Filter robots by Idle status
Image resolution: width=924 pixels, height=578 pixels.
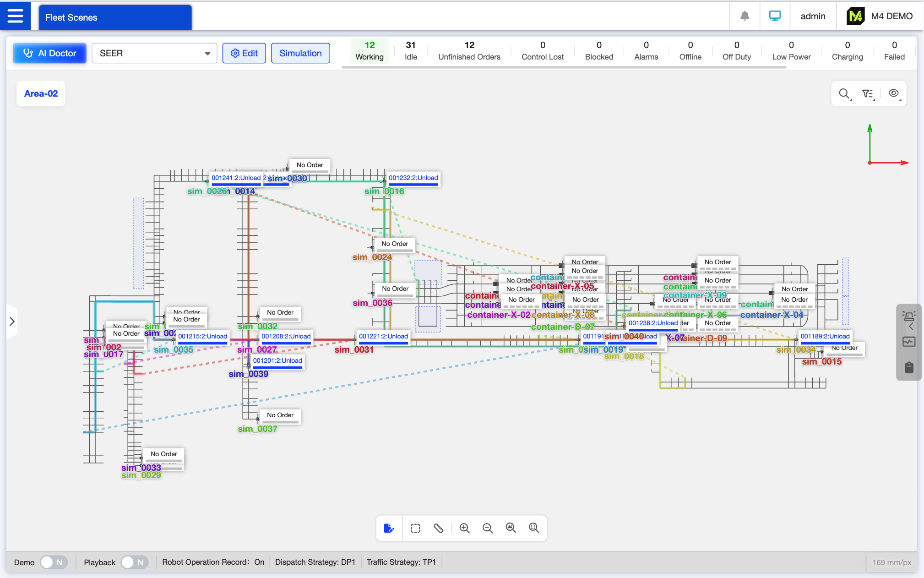tap(411, 51)
